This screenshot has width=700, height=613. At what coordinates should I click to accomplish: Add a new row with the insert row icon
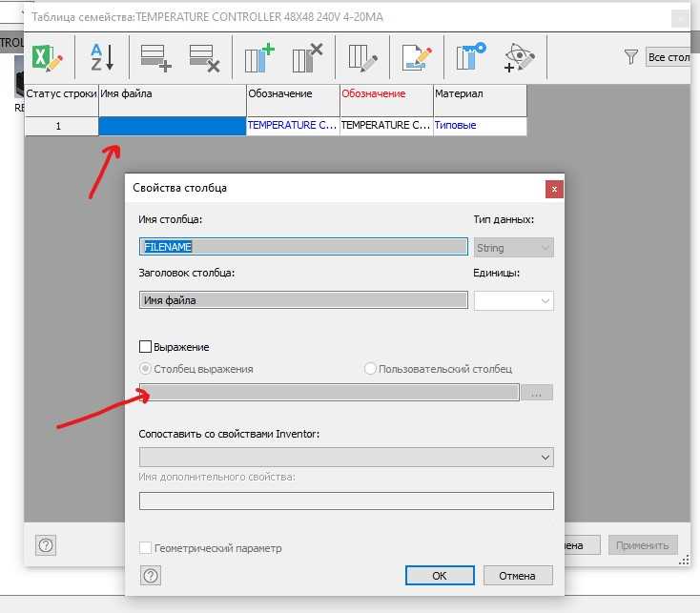tap(155, 58)
